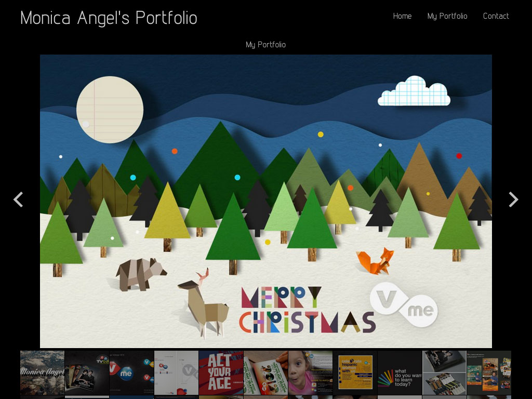Select the holiday season cards thumbnail
The image size is (532, 399).
pos(265,373)
